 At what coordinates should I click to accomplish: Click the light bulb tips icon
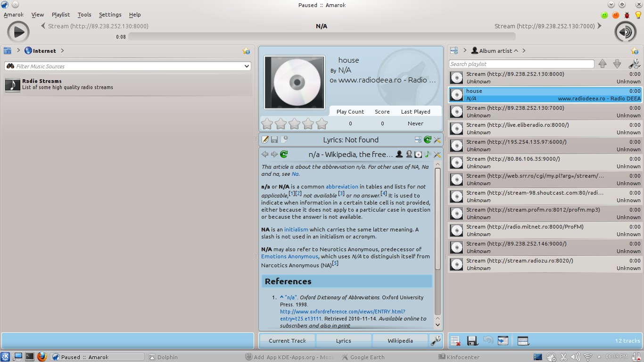(638, 15)
